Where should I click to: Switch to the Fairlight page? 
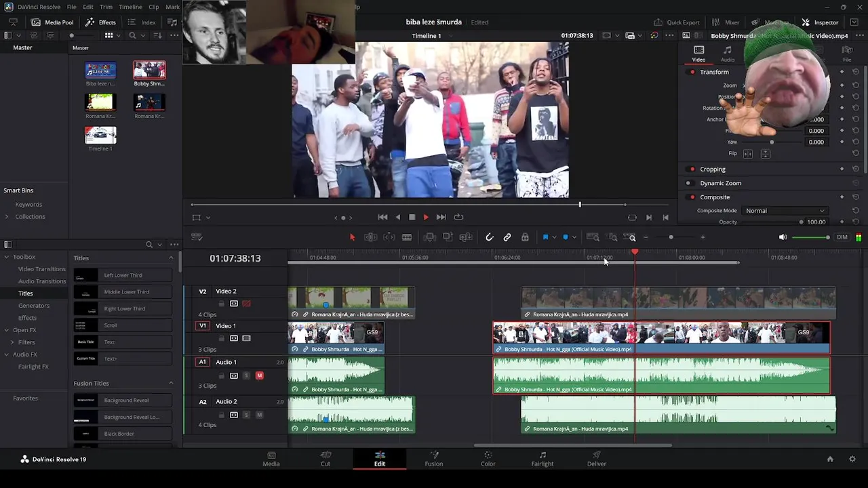coord(542,459)
